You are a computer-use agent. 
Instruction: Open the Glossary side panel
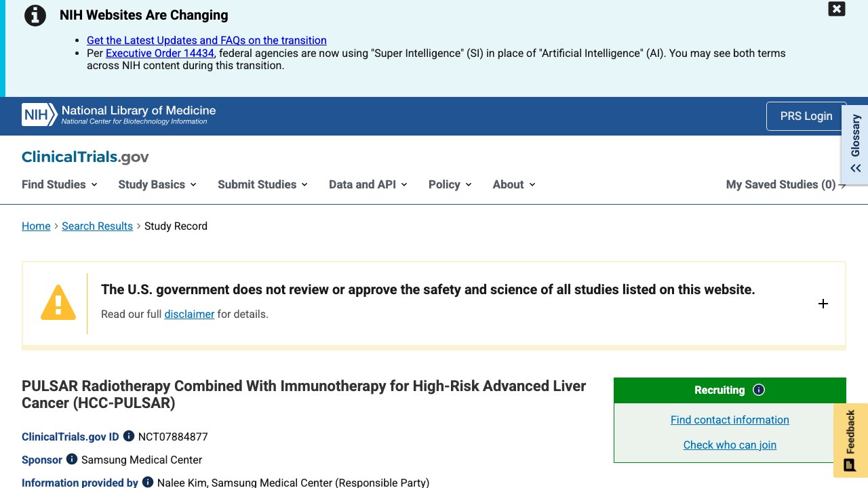pos(855,144)
